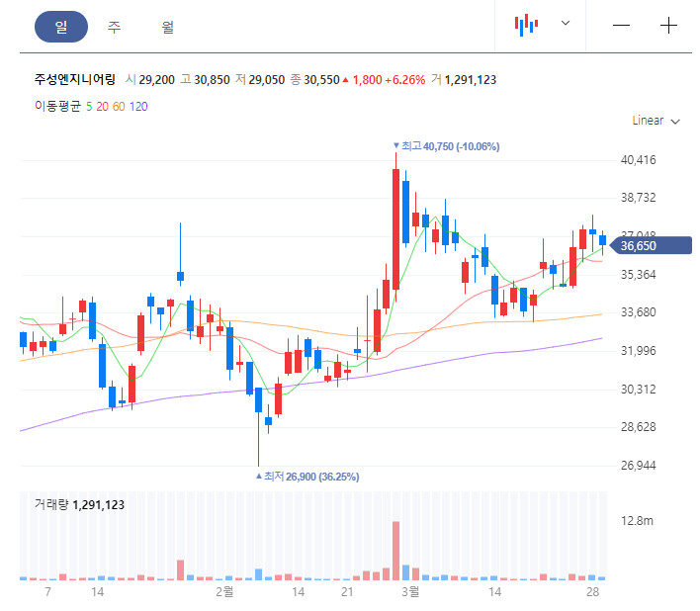
Task: Click the 최고 40,750 high marker
Action: [x=446, y=146]
